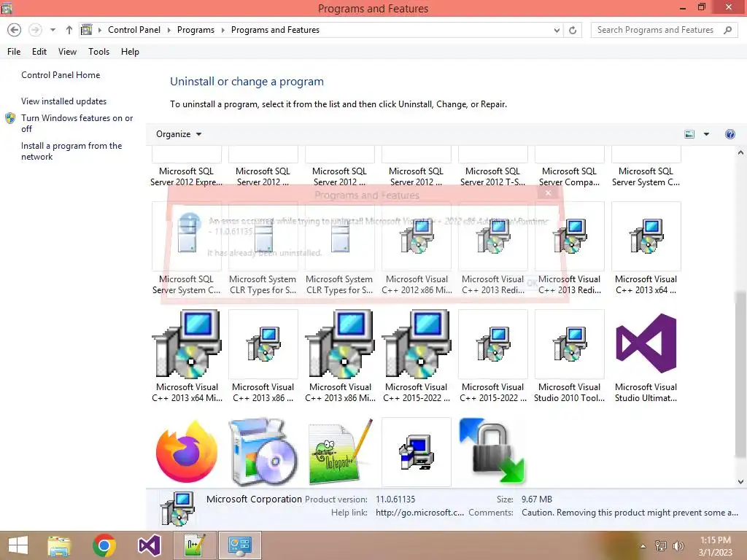Click the installer icon in the details pane

point(177,508)
